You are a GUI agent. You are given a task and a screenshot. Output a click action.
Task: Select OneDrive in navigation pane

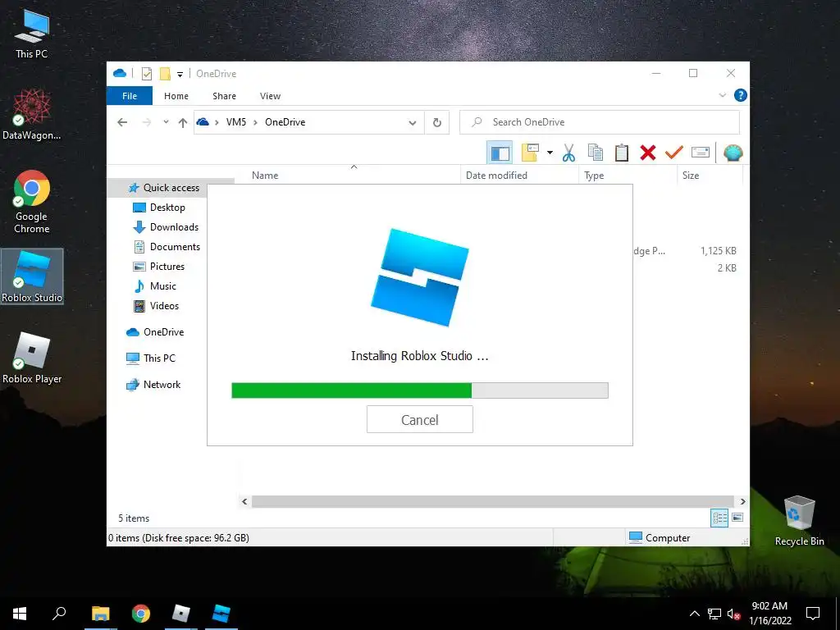tap(155, 332)
